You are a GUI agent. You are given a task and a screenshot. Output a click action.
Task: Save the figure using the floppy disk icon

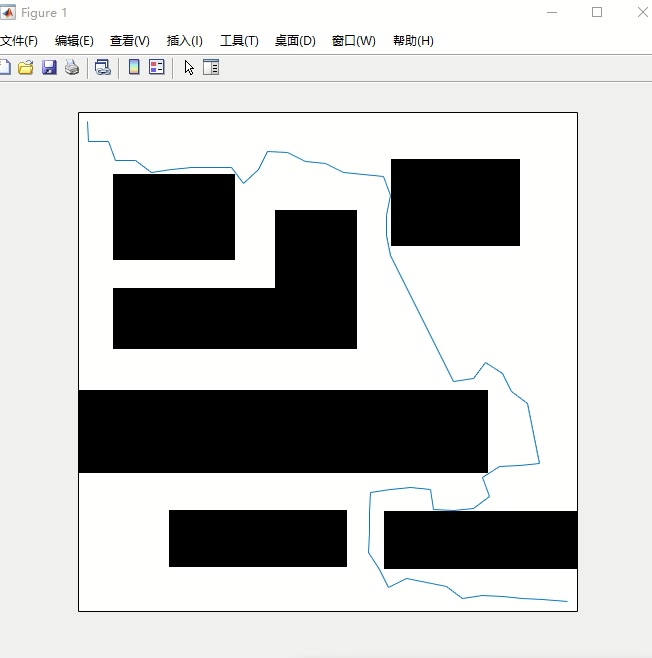(x=49, y=68)
